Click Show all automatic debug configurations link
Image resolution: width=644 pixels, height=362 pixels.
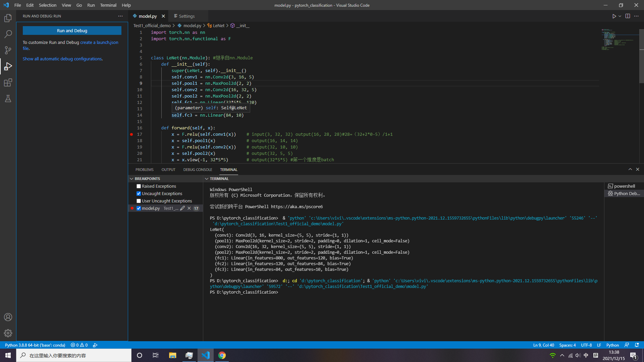pyautogui.click(x=62, y=59)
